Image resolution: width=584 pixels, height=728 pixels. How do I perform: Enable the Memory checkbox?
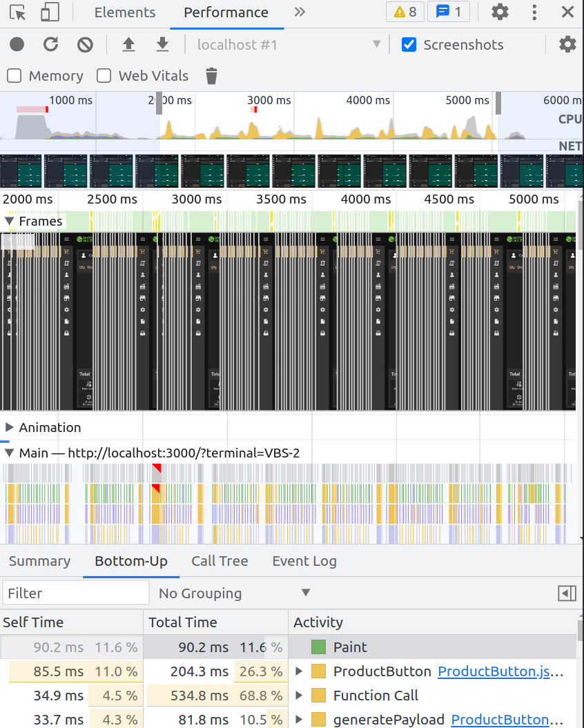click(x=14, y=76)
